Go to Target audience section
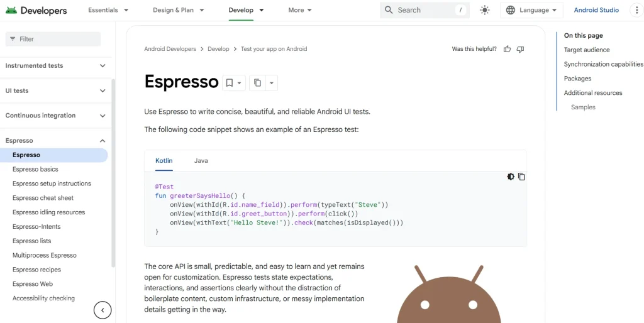This screenshot has height=323, width=644. 587,50
